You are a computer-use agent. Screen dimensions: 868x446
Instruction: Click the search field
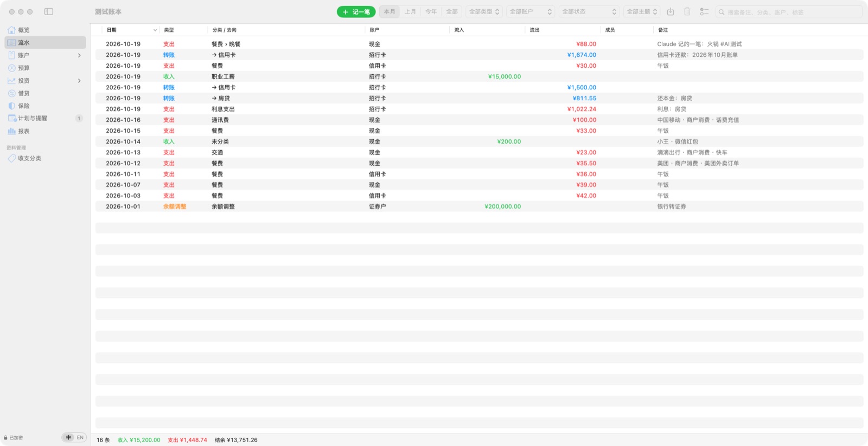click(x=789, y=12)
